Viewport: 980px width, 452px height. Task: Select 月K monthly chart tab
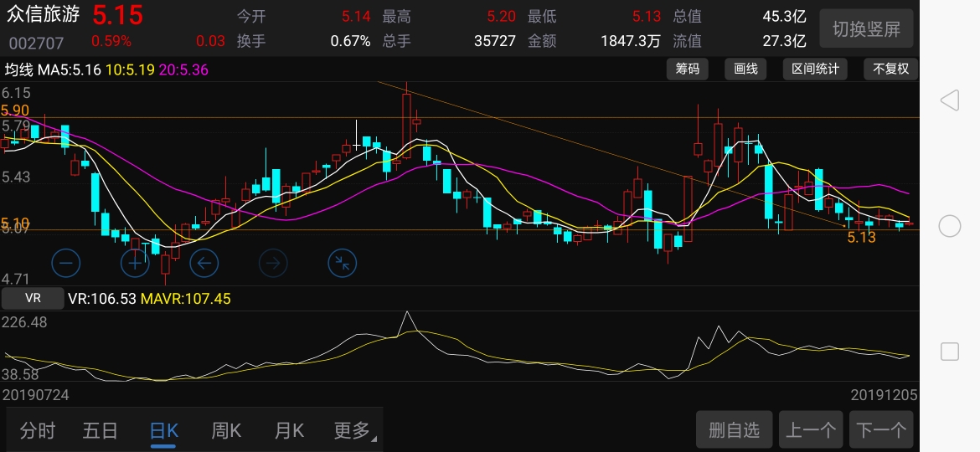(x=289, y=431)
